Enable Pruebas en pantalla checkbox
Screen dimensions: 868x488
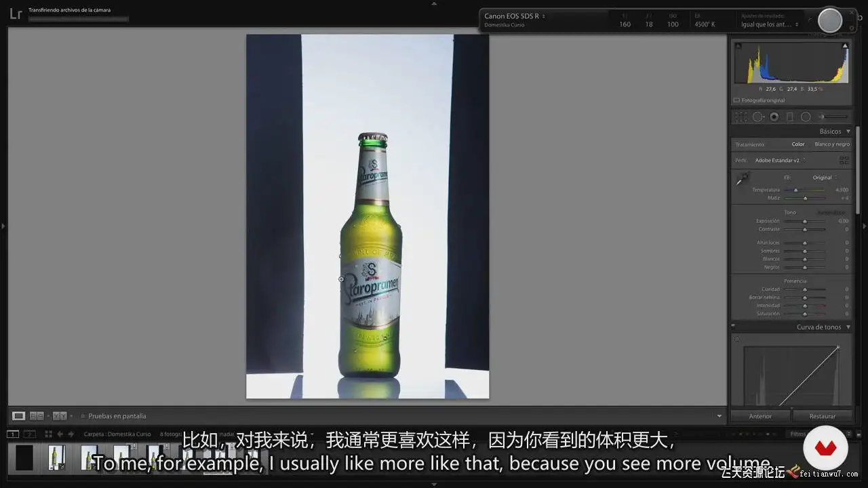83,416
